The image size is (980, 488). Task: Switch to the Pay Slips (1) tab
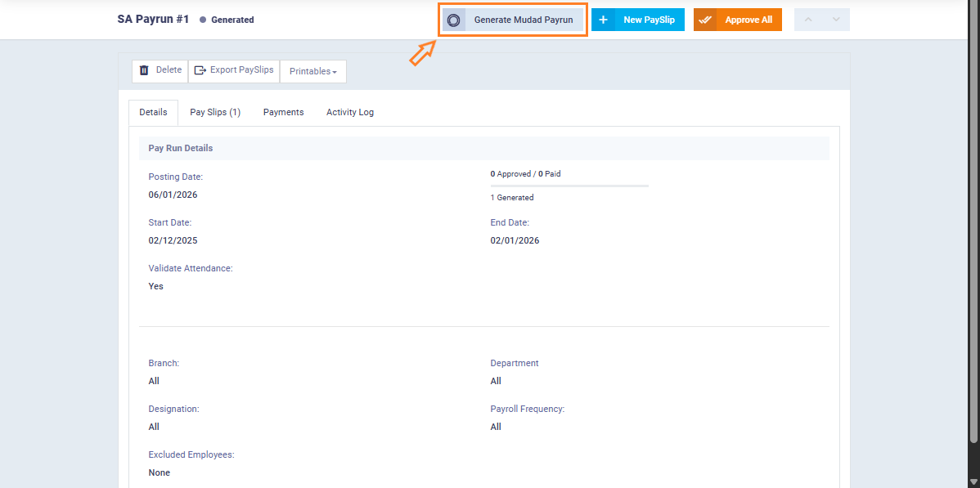[215, 112]
